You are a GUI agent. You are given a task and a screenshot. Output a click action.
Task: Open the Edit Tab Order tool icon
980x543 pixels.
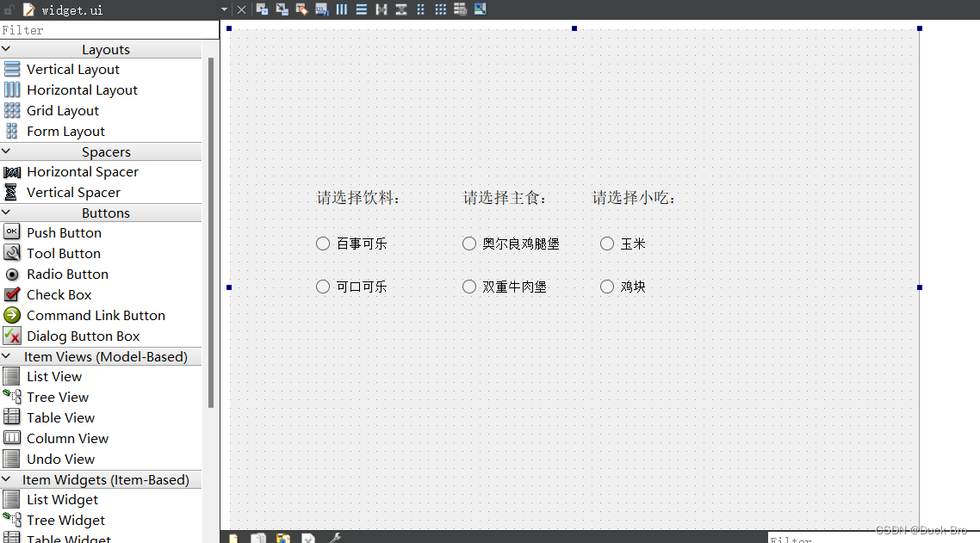coord(322,9)
